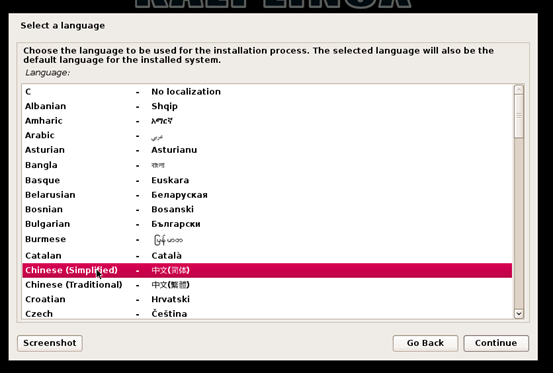Image resolution: width=553 pixels, height=373 pixels.
Task: Select the Bangla language row
Action: click(267, 165)
